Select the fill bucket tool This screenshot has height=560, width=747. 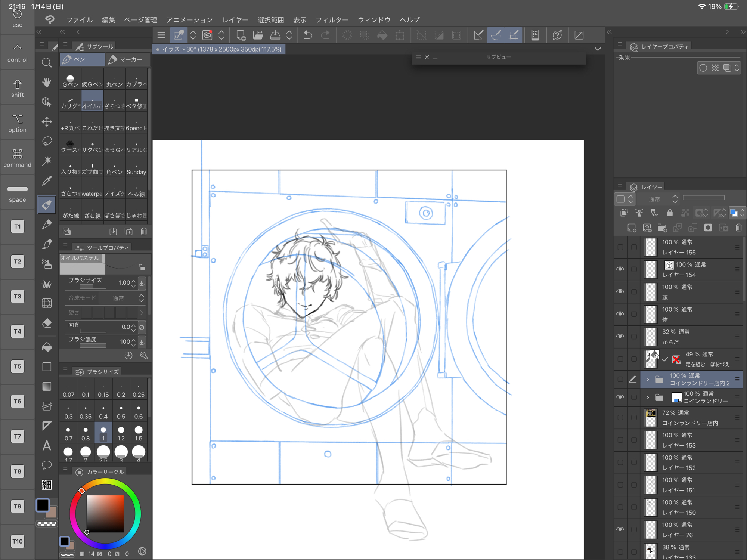[47, 347]
